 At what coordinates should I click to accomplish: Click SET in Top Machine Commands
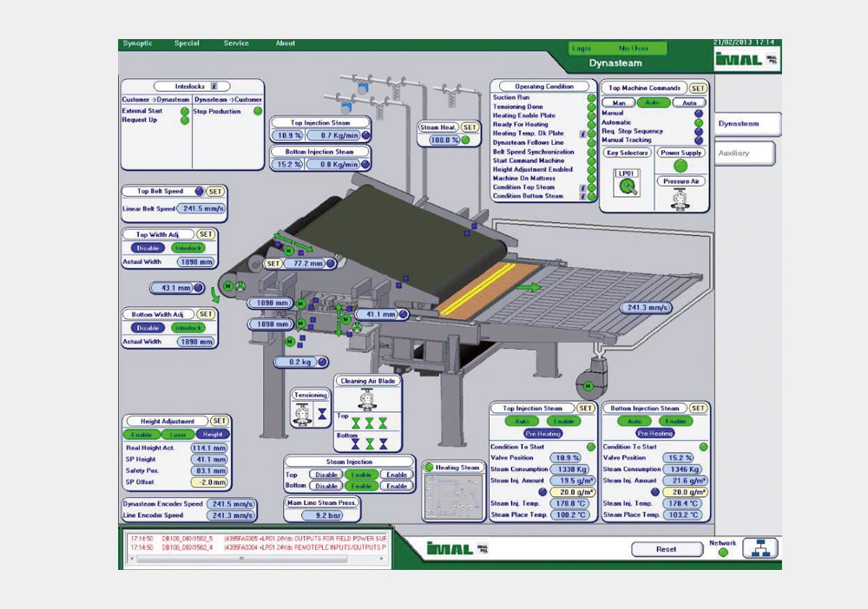pos(698,88)
